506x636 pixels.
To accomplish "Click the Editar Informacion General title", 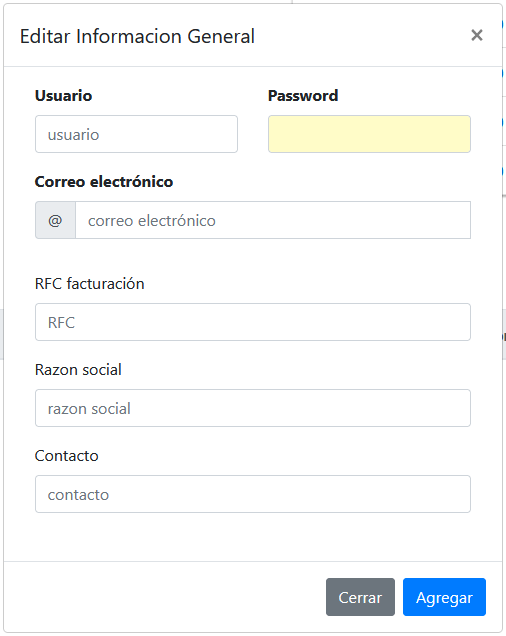I will pyautogui.click(x=137, y=36).
